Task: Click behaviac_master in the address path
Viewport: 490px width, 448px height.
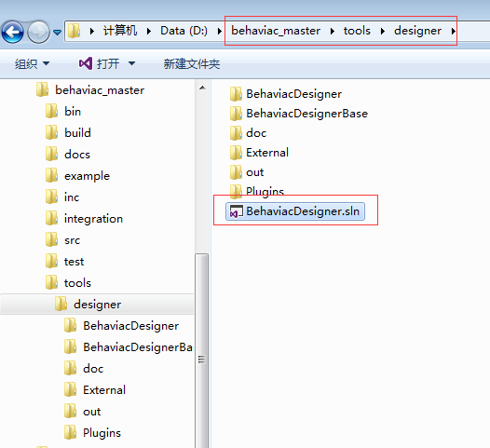Action: [276, 31]
